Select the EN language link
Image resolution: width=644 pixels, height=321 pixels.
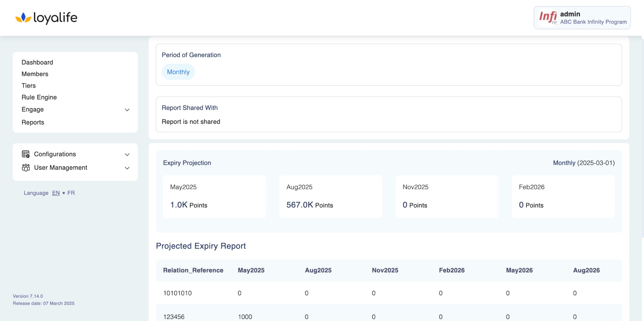tap(56, 193)
